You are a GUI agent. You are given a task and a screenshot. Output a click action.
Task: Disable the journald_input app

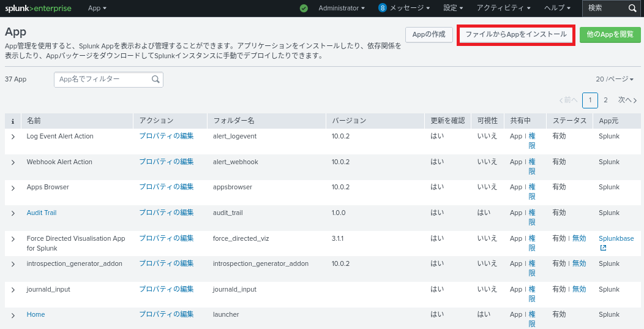click(578, 289)
